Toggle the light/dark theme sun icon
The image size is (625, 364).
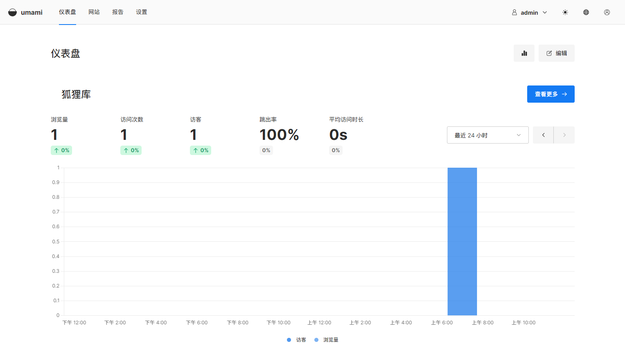[565, 12]
